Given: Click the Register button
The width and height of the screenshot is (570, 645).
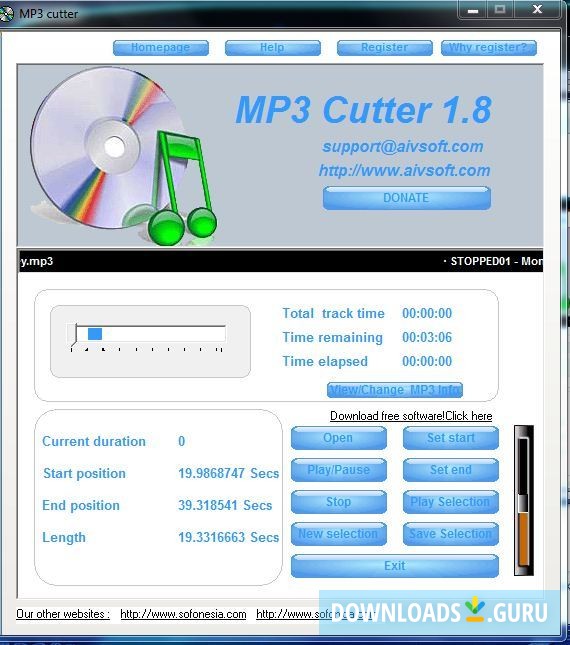Looking at the screenshot, I should tap(385, 48).
